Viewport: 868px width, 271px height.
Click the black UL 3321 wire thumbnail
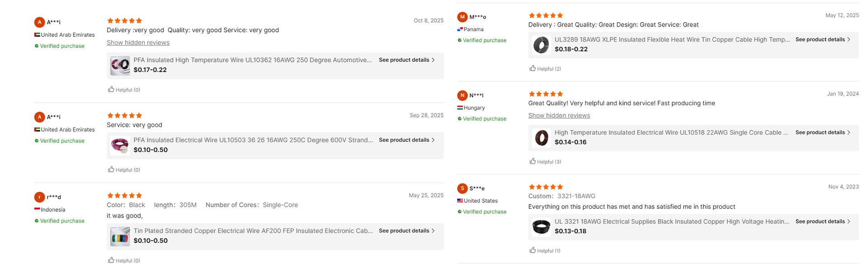(541, 227)
